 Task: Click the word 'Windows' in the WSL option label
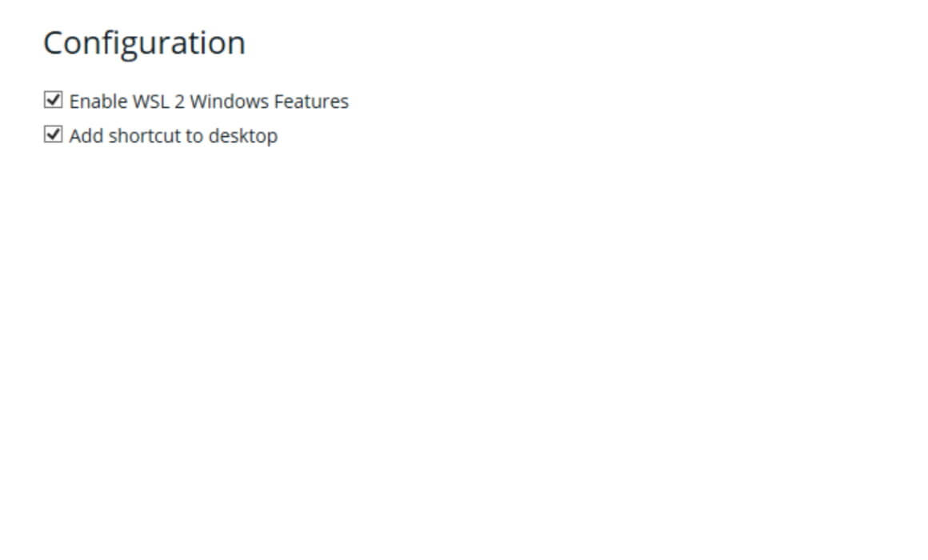(x=230, y=102)
